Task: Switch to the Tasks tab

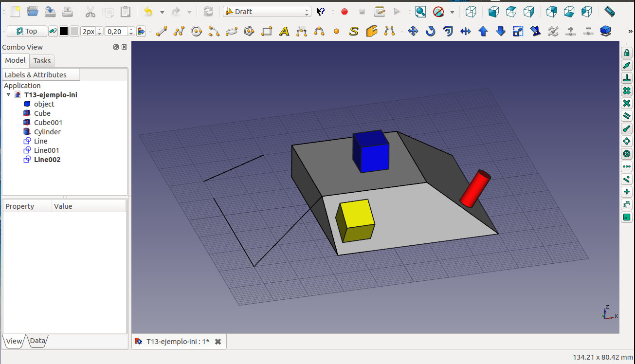Action: tap(42, 61)
